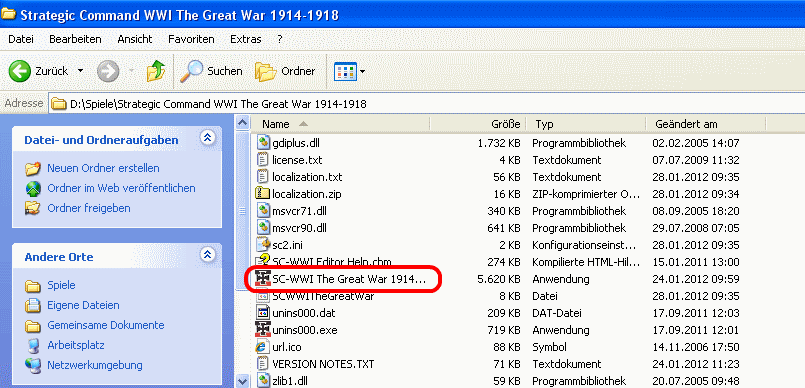Select the url.ico Internet Explorer icon

(x=263, y=347)
